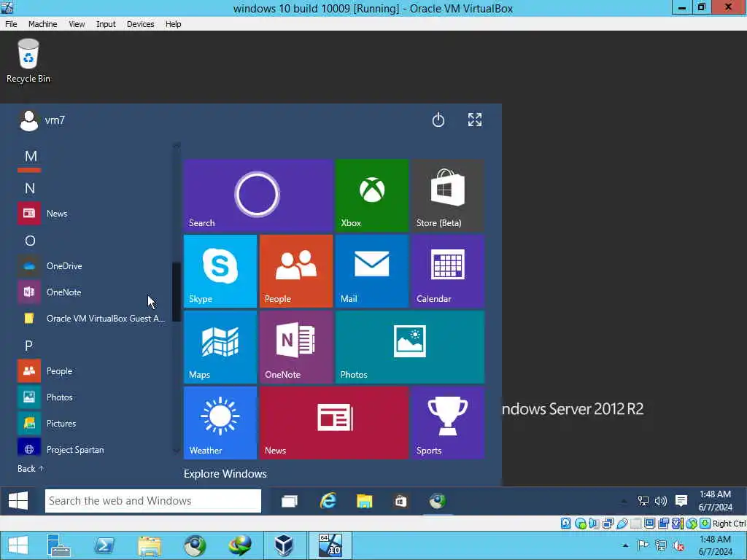The image size is (747, 560).
Task: Open the Search Cortana tile
Action: [258, 195]
